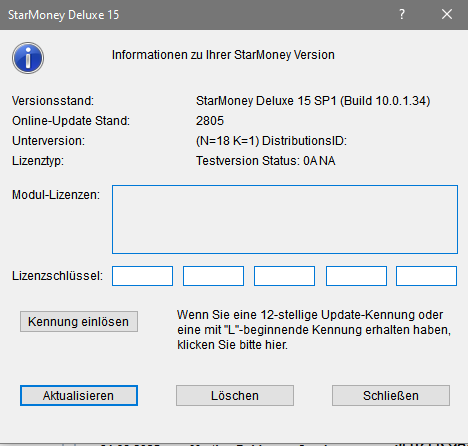
Task: Click the 'Versionsstand:' label
Action: 53,101
